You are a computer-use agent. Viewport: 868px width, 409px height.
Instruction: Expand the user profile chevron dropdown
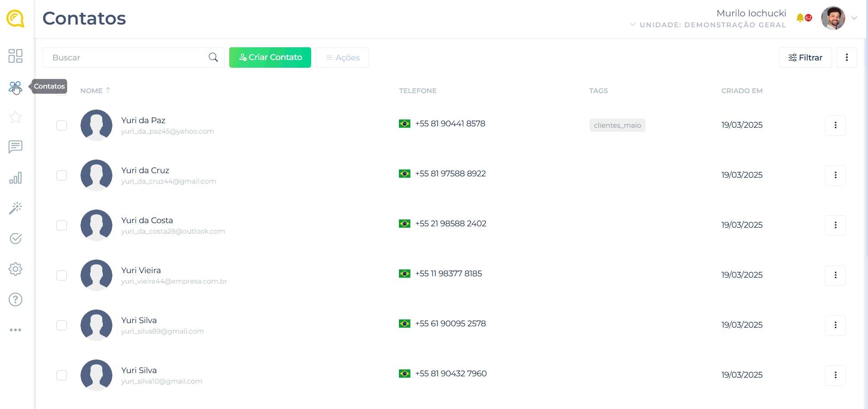pyautogui.click(x=854, y=18)
